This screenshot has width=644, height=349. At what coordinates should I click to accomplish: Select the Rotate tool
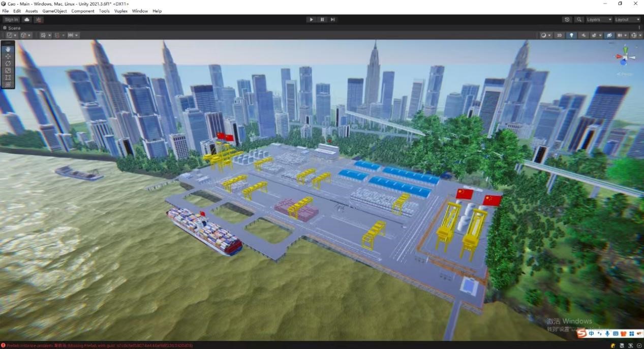coord(8,63)
